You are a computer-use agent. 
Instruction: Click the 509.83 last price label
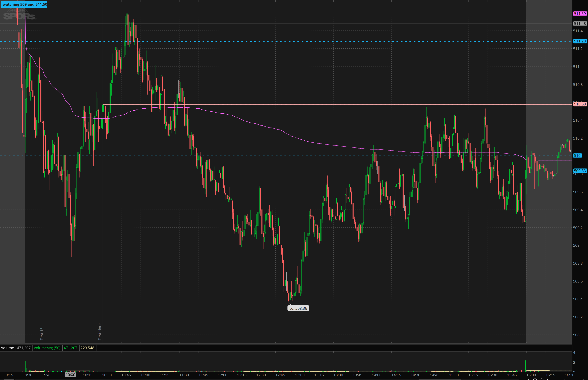point(580,170)
